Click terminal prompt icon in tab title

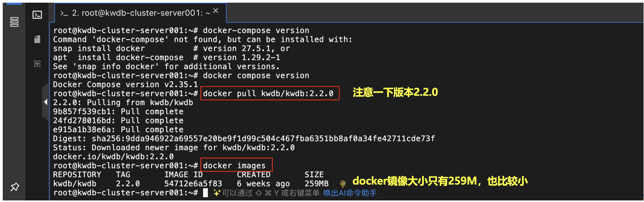tap(64, 13)
